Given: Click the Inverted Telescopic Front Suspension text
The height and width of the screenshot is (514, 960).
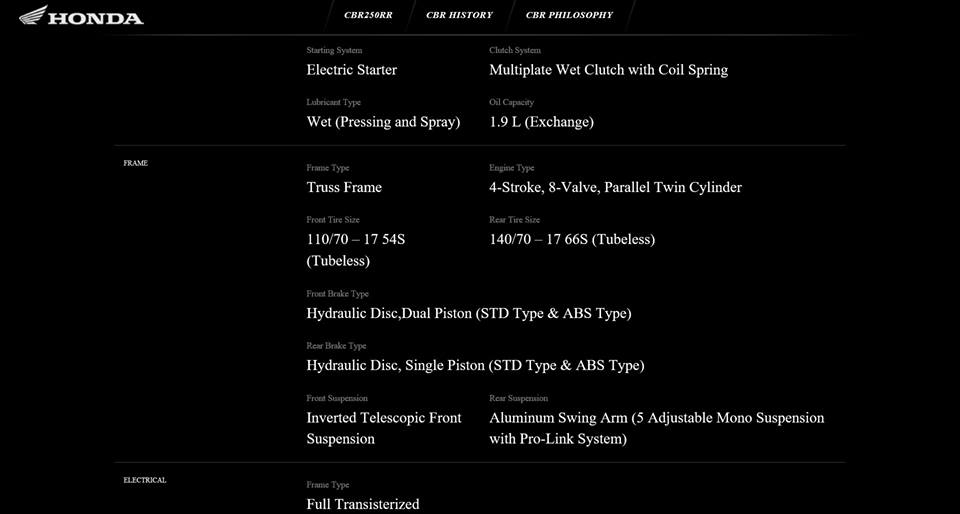Looking at the screenshot, I should [x=383, y=428].
